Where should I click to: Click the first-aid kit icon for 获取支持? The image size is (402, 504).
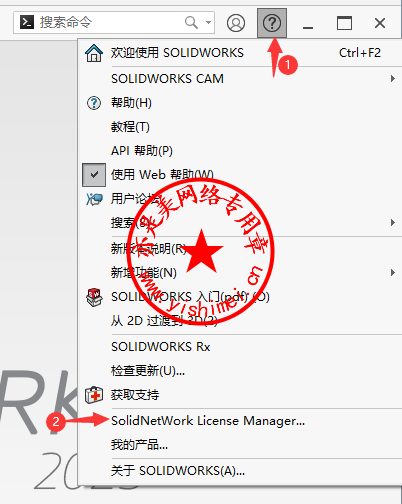94,395
